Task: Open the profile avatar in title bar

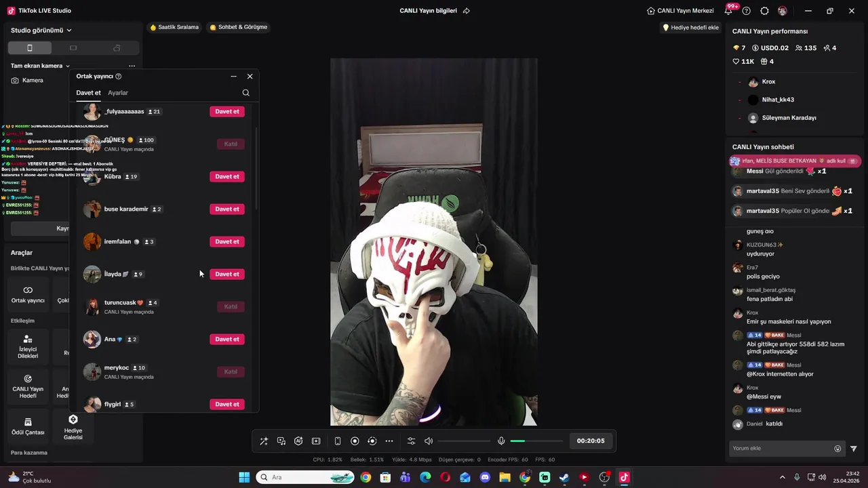Action: pyautogui.click(x=783, y=11)
